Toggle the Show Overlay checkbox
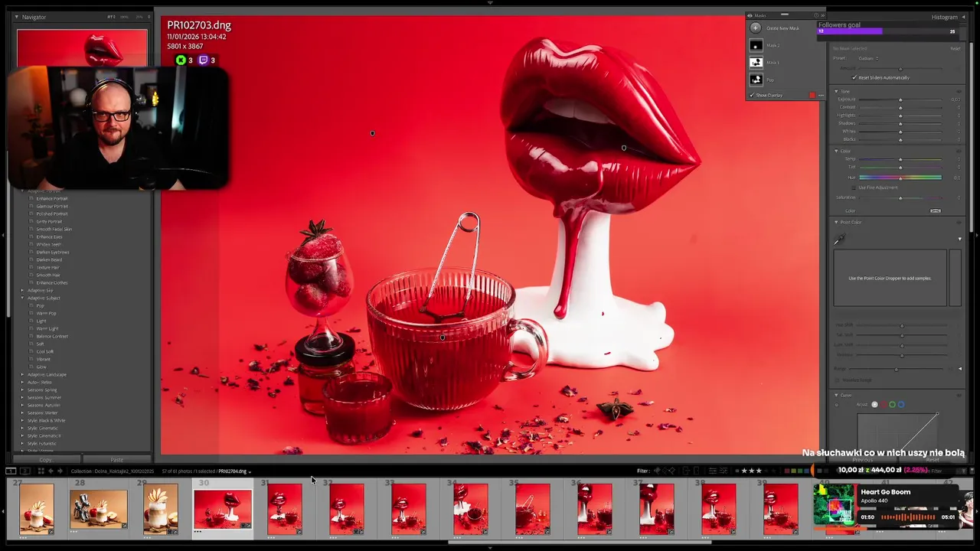 click(752, 96)
